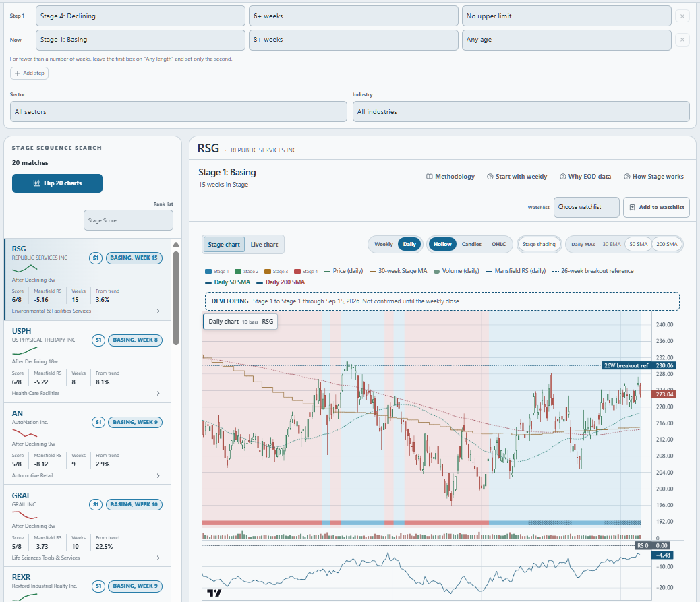700x602 pixels.
Task: Open the Stage Score rank list dropdown
Action: (x=128, y=220)
